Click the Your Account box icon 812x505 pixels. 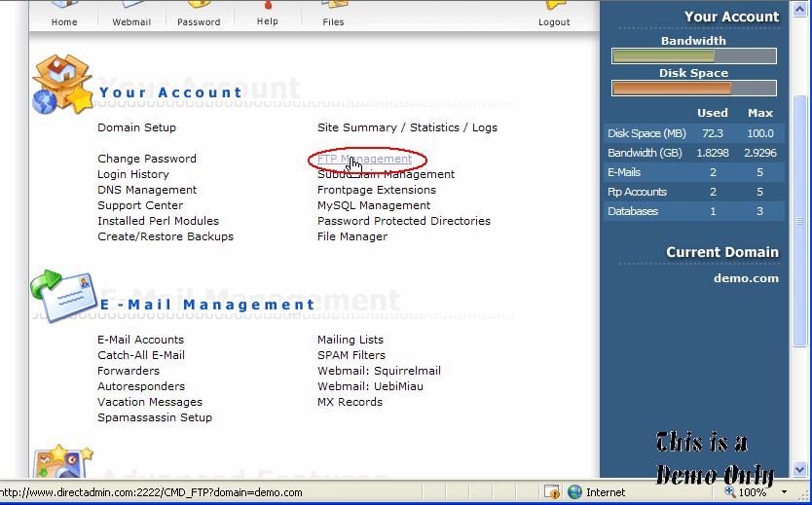(x=62, y=85)
